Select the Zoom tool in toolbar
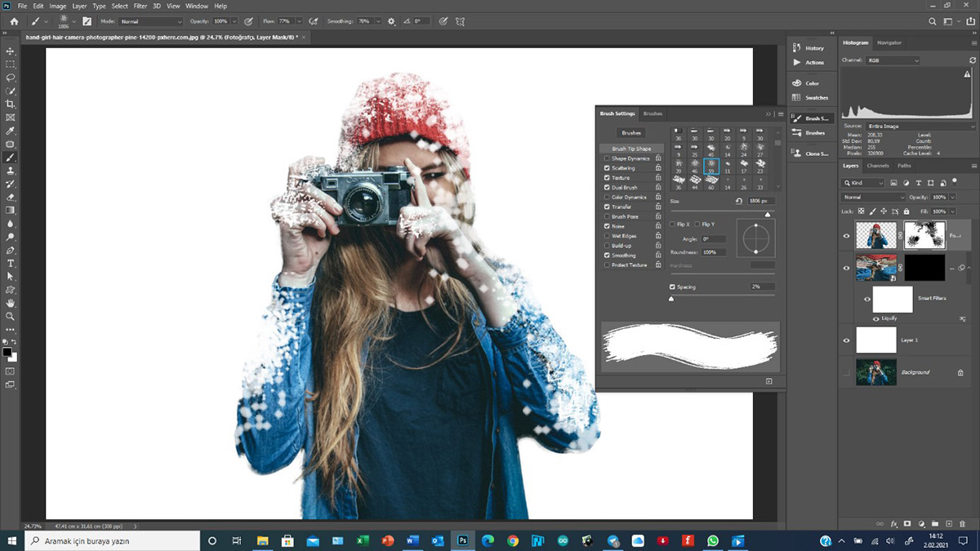980x551 pixels. [x=11, y=316]
